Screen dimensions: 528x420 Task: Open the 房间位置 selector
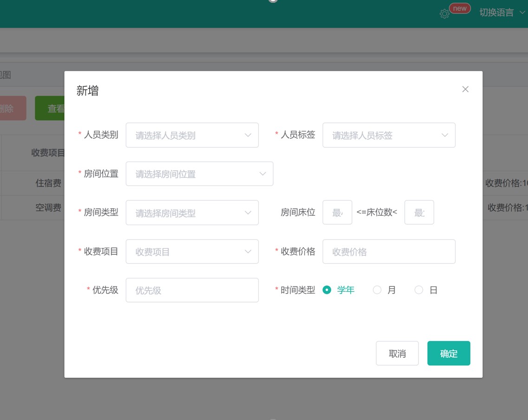point(199,174)
